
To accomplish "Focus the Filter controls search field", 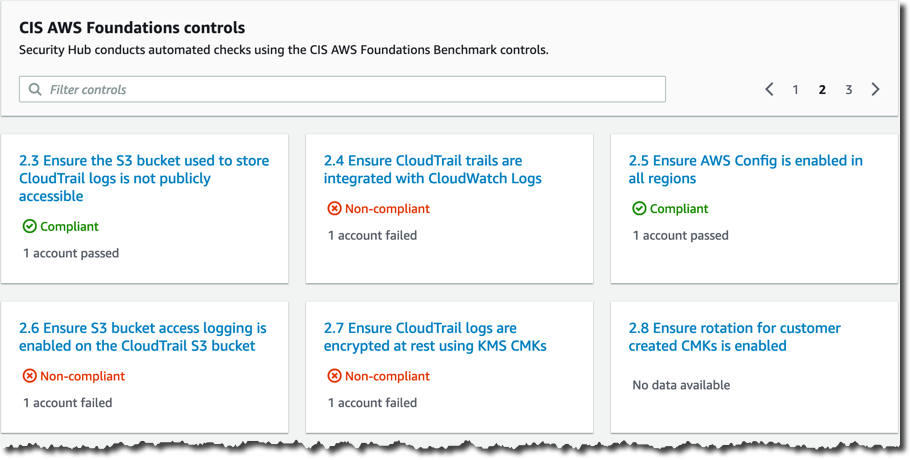I will click(x=342, y=89).
